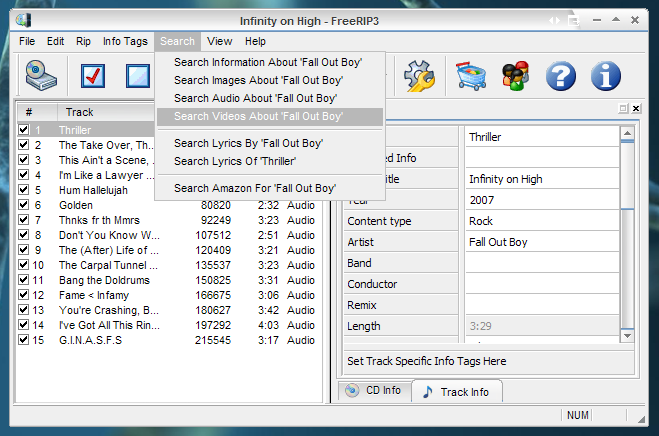Edit the title field showing Thriller
The height and width of the screenshot is (436, 659).
tap(542, 137)
